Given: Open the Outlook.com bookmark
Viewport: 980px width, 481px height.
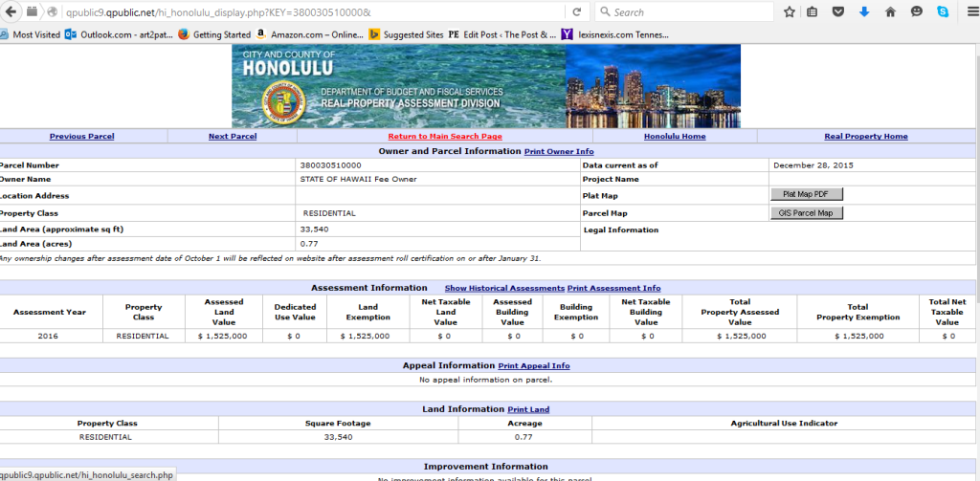Looking at the screenshot, I should (x=117, y=34).
